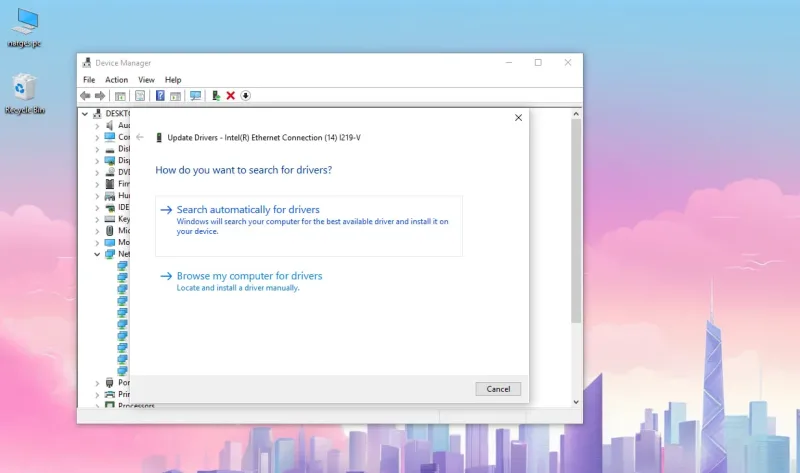The height and width of the screenshot is (473, 800).
Task: Click Scan for hardware changes monitor icon
Action: coord(195,96)
